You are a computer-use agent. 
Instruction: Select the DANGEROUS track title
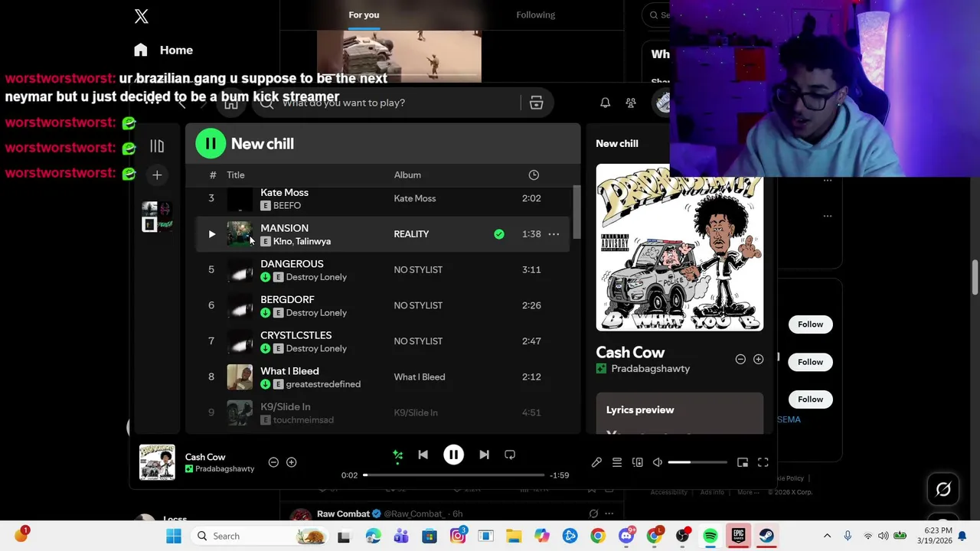[x=292, y=263]
